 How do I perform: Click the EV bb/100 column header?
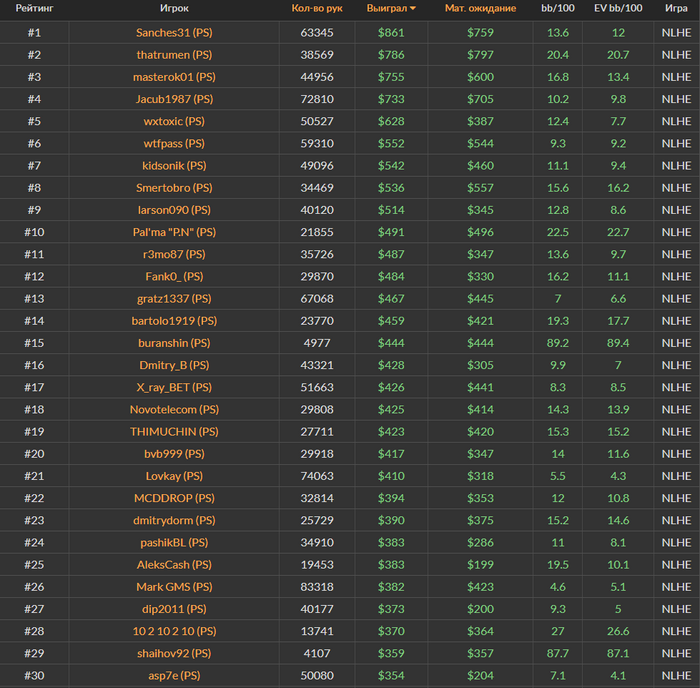coord(618,8)
